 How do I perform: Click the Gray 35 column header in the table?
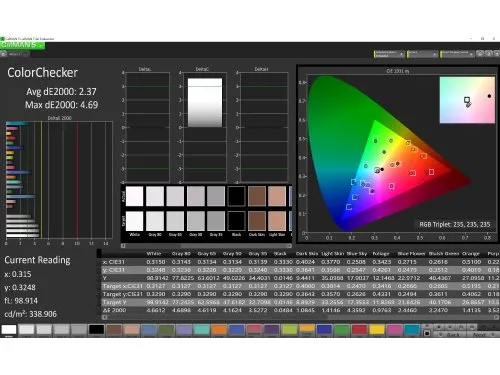(x=257, y=254)
